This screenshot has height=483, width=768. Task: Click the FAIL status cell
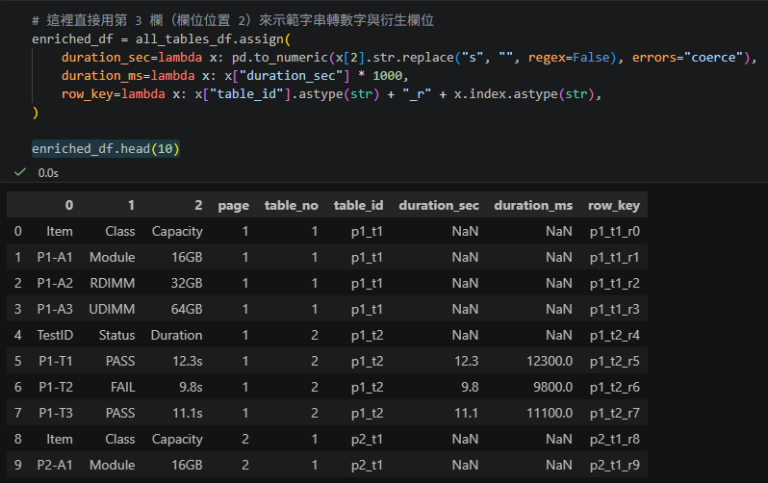pos(123,387)
